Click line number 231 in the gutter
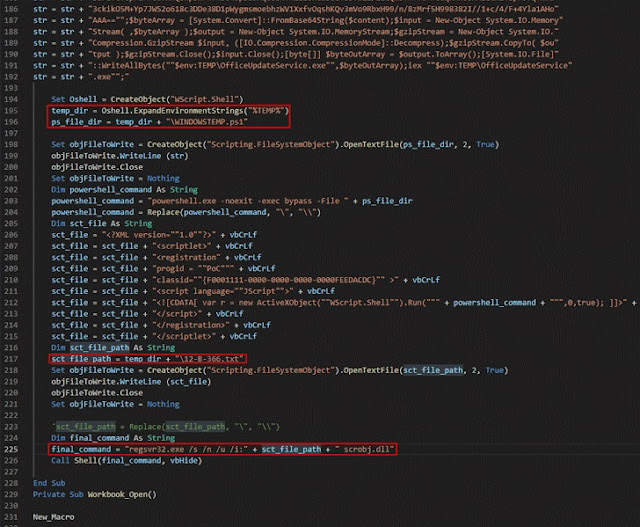This screenshot has height=527, width=640. click(11, 517)
